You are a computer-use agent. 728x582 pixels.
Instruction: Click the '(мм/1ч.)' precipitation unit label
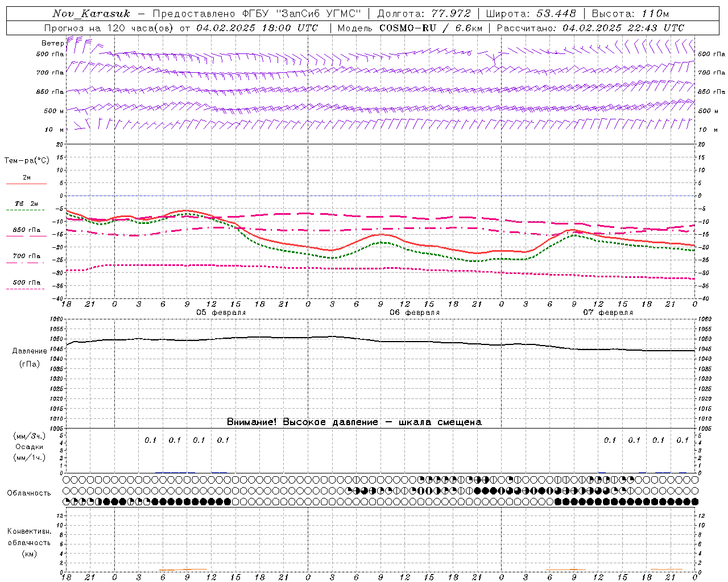pos(30,458)
